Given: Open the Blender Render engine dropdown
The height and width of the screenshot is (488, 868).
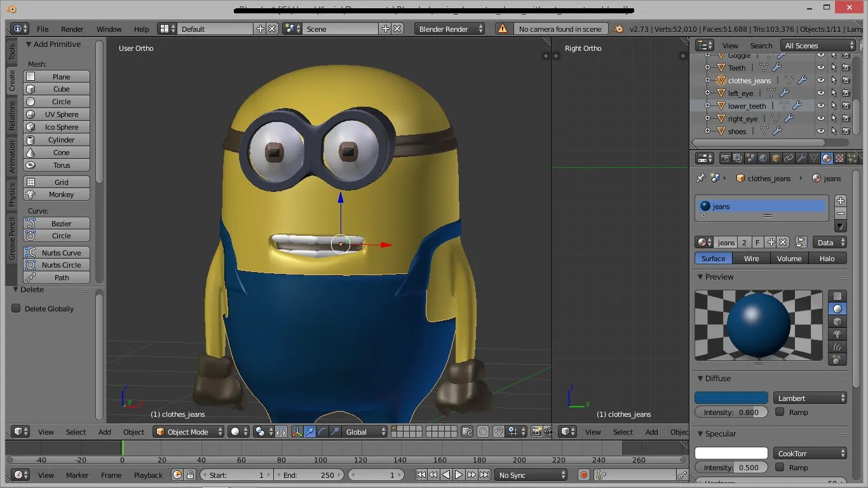Looking at the screenshot, I should [450, 29].
